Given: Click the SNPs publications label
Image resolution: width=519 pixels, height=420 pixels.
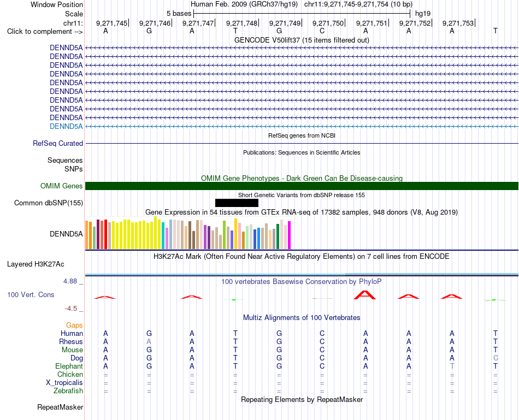Looking at the screenshot, I should tap(74, 169).
